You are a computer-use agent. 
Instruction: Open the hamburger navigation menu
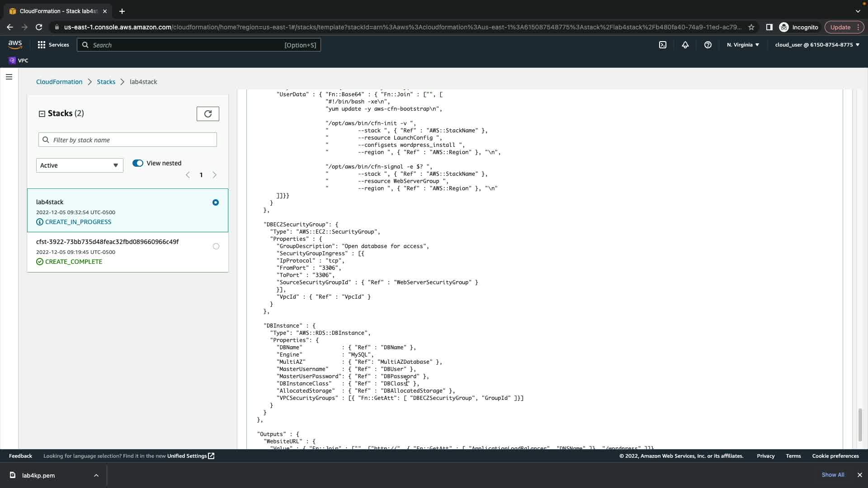point(9,77)
